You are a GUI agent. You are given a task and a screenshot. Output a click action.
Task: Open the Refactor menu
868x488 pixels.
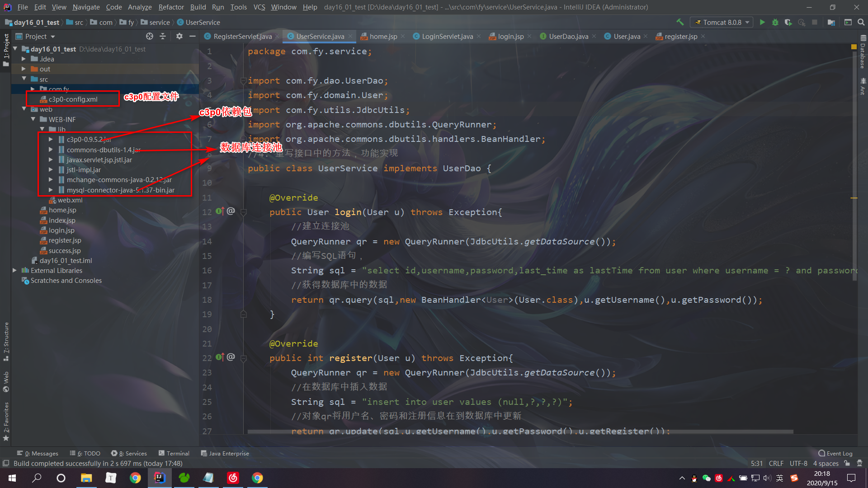point(171,7)
